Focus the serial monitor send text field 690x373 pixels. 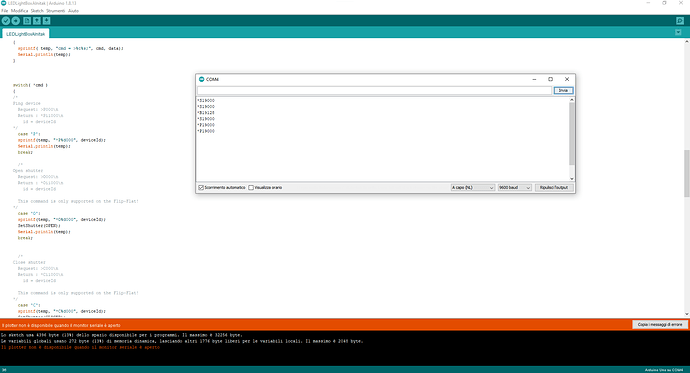click(374, 90)
